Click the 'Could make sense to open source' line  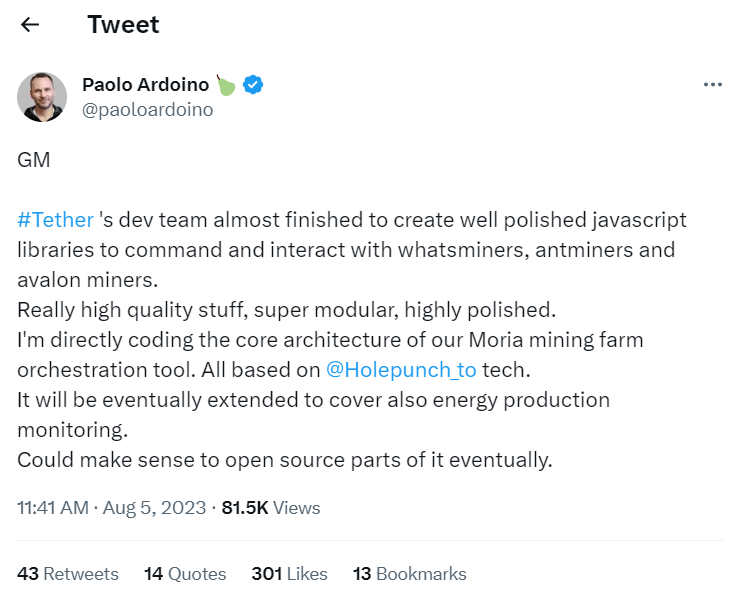[285, 460]
